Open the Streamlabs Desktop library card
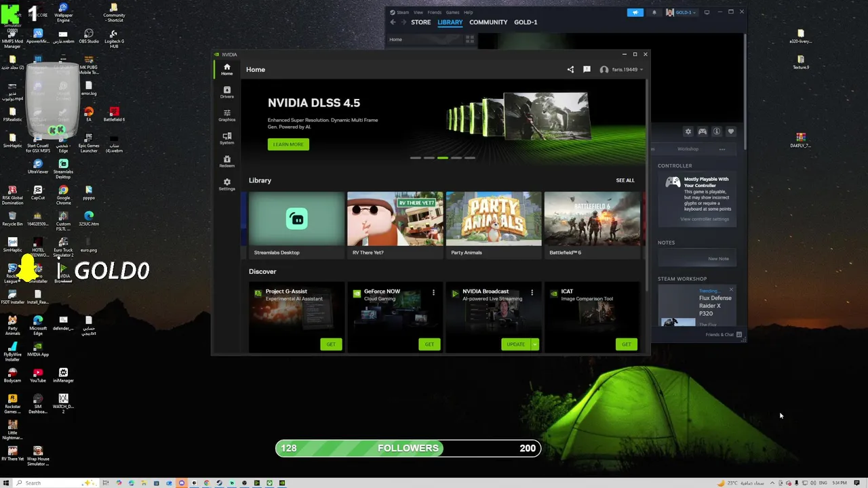The image size is (868, 488). point(296,224)
